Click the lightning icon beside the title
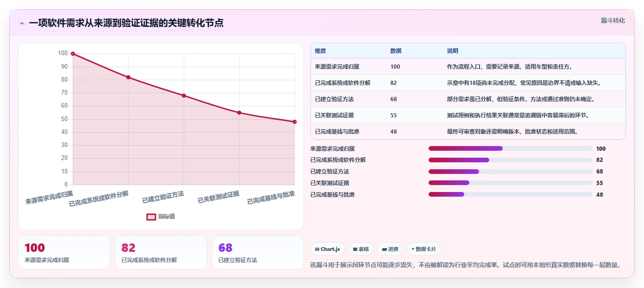Viewport: 644px width, 288px height. pyautogui.click(x=22, y=23)
